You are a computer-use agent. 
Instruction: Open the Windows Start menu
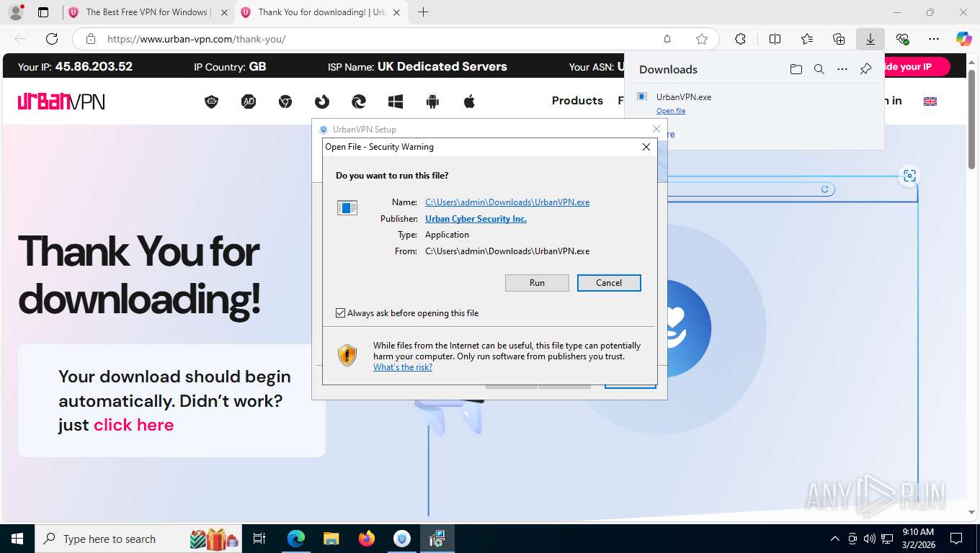click(x=17, y=539)
